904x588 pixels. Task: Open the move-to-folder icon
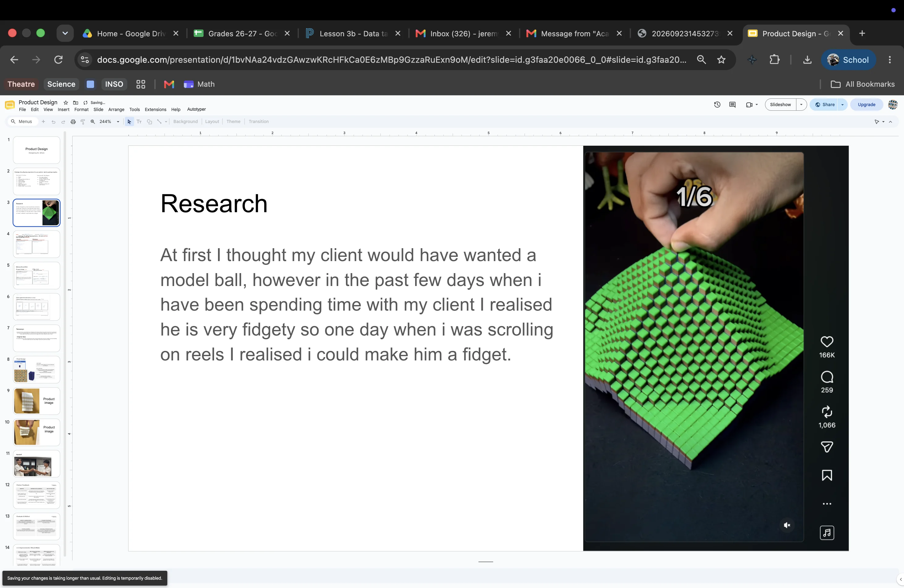coord(76,102)
